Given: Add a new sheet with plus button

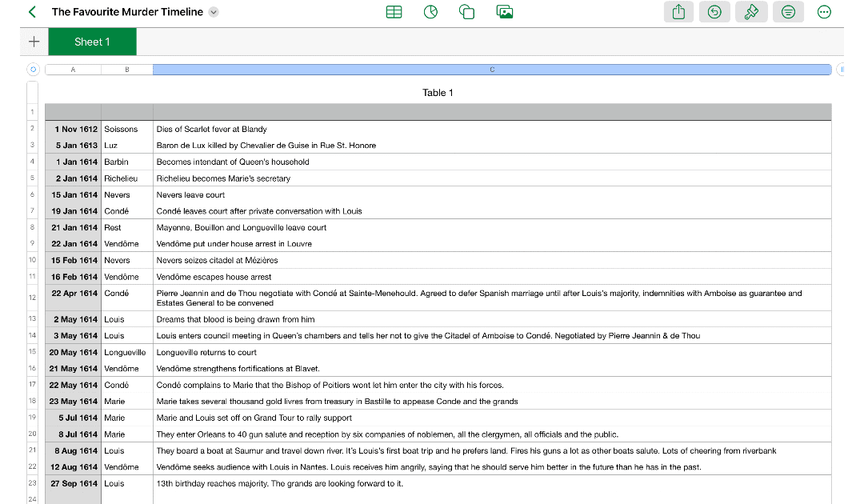Looking at the screenshot, I should [34, 42].
